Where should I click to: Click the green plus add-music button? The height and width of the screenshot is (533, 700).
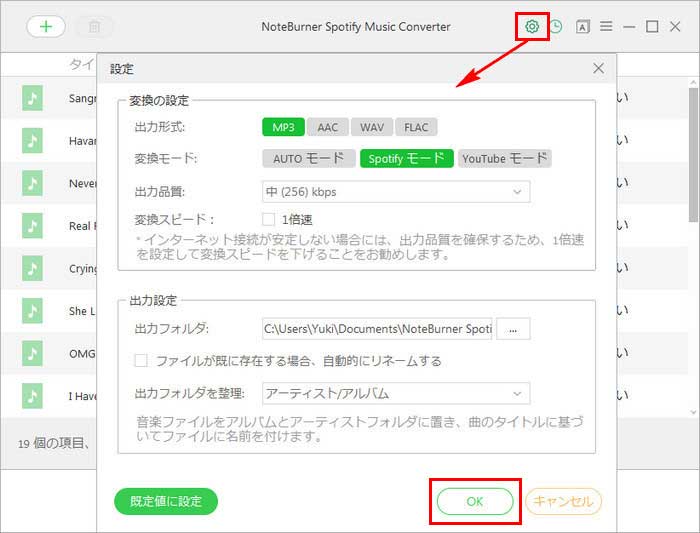coord(46,27)
